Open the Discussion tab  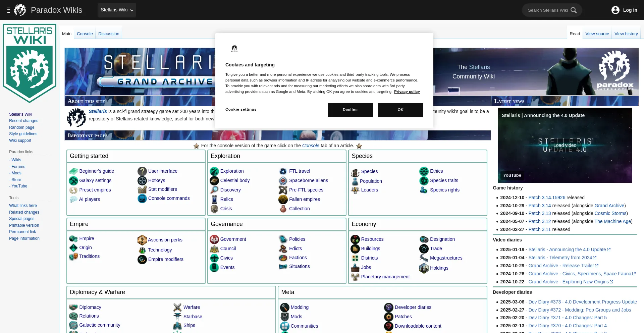(x=109, y=34)
